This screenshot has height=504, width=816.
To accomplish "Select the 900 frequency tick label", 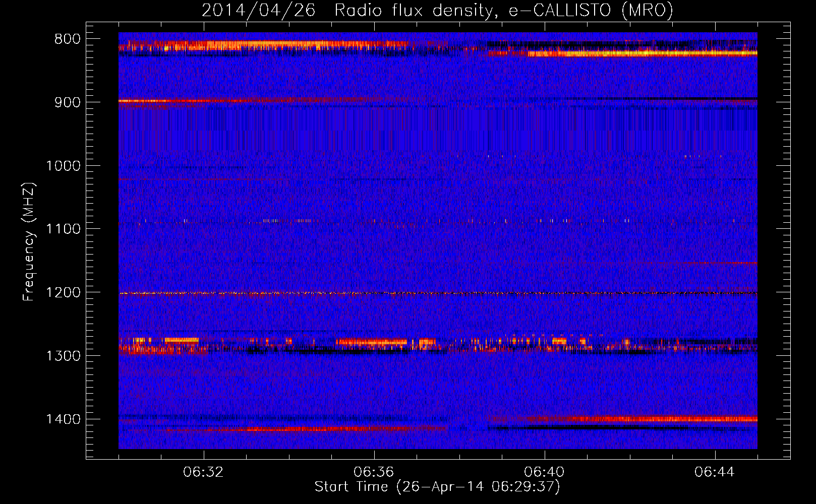I will tap(68, 102).
